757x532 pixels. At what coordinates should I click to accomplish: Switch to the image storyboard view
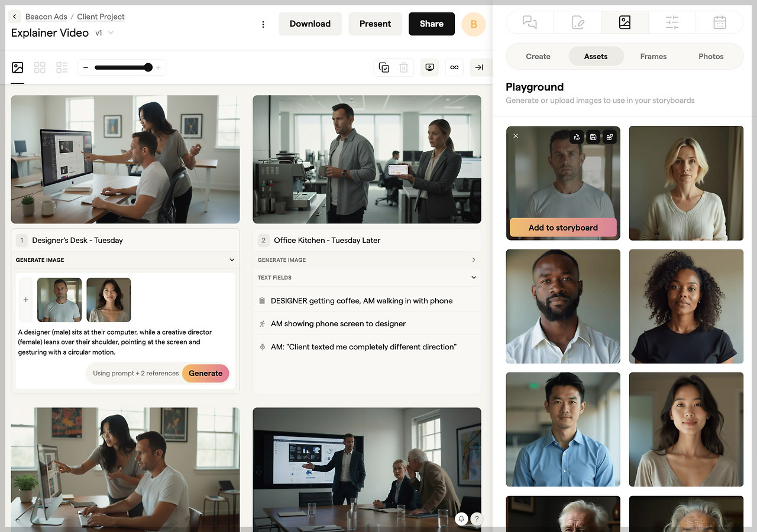pyautogui.click(x=18, y=67)
